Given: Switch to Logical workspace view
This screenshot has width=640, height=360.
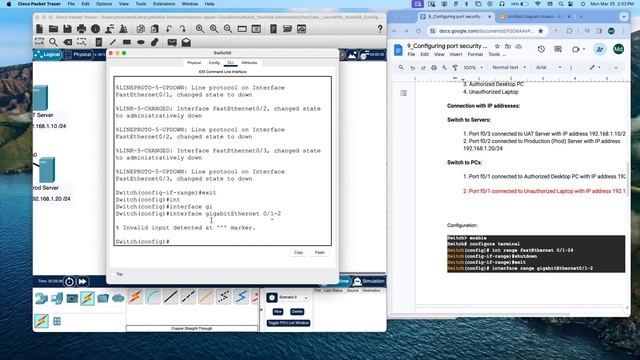Looking at the screenshot, I should [x=48, y=55].
